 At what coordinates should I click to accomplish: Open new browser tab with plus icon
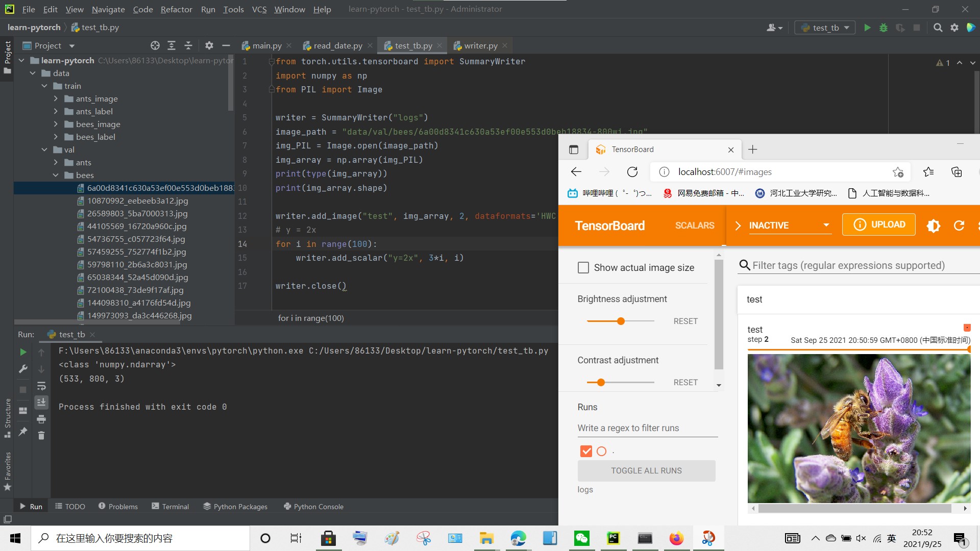coord(752,149)
